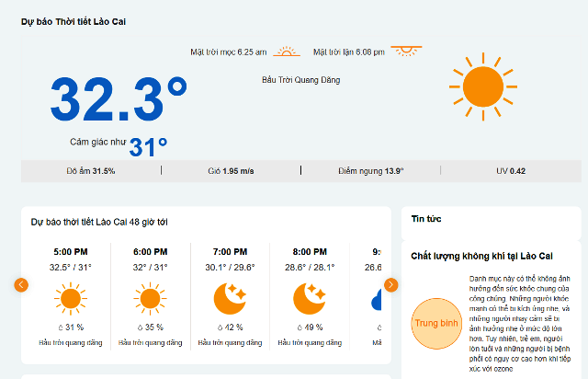Click the Gió 1.95 m/s wind stat

[232, 171]
